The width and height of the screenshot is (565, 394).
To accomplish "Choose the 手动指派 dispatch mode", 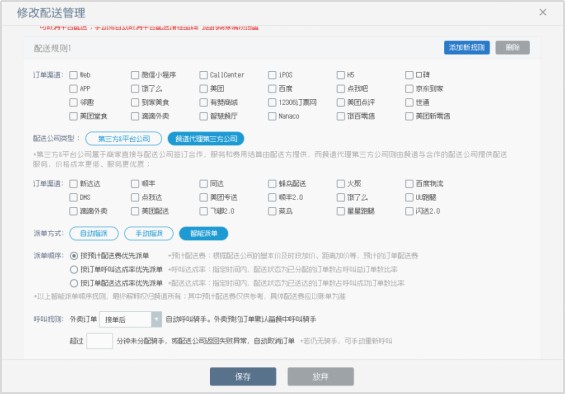I will (149, 233).
